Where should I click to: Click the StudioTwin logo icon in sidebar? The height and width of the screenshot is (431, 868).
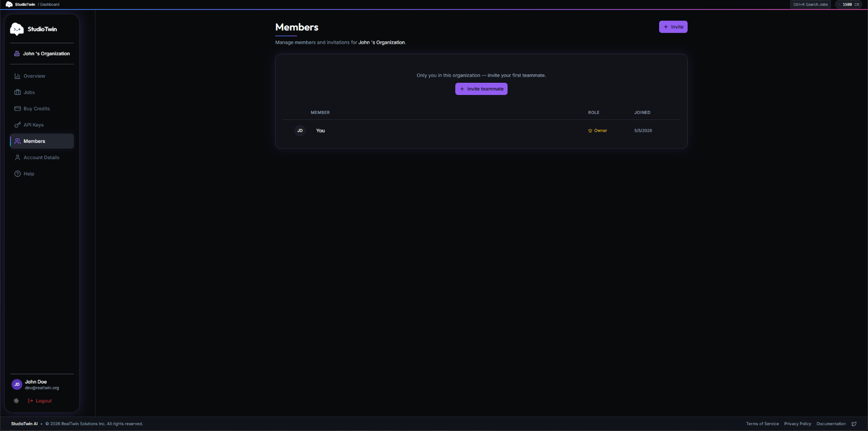tap(17, 29)
